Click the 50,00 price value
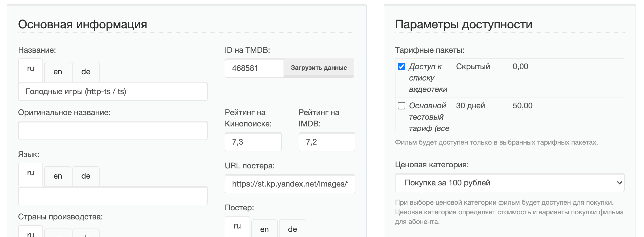Viewport: 644px width, 237px height. 523,106
